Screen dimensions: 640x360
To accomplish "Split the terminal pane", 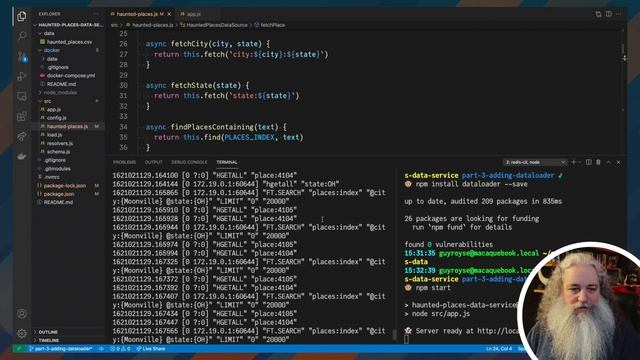I will (x=589, y=162).
